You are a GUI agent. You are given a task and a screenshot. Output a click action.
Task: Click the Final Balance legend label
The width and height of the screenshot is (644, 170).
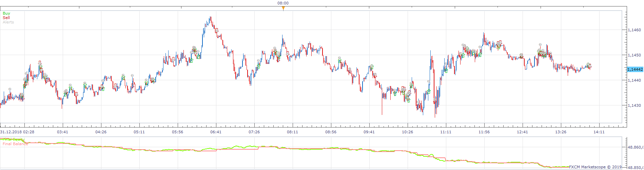[x=15, y=144]
